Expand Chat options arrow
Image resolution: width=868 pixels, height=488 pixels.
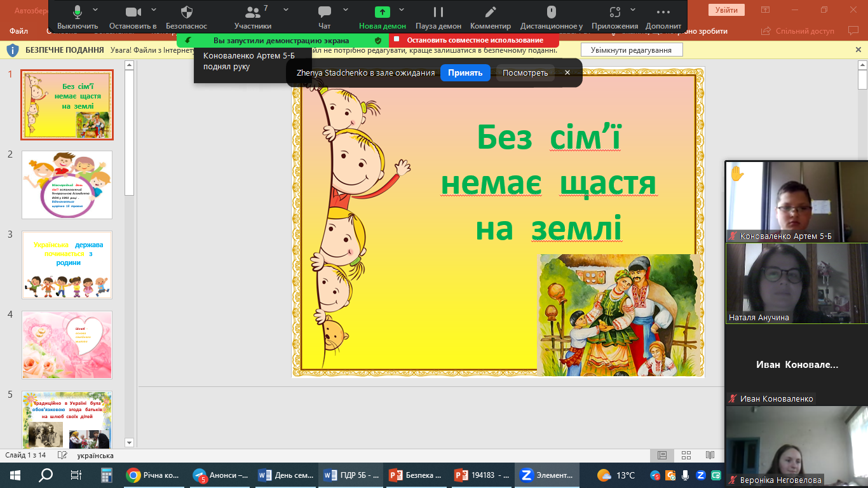[346, 10]
